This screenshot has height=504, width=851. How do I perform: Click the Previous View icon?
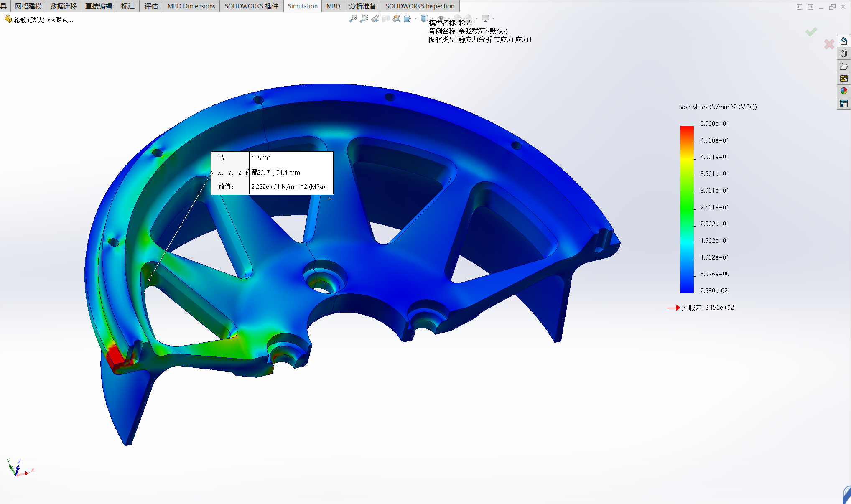375,18
